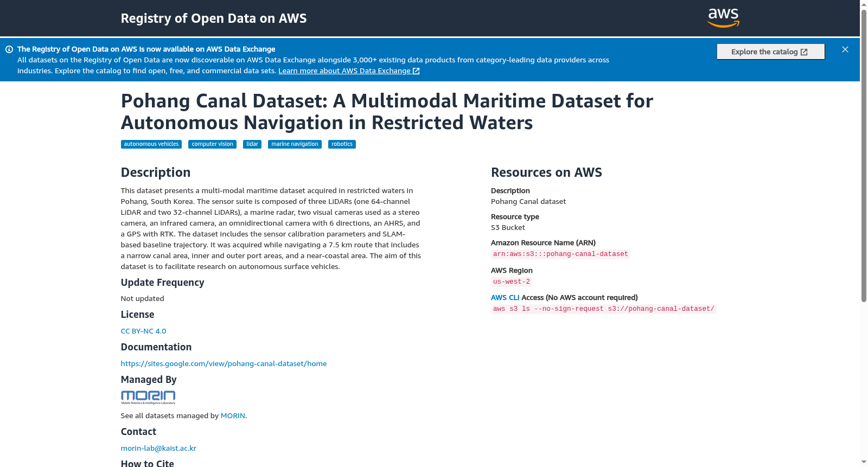This screenshot has height=467, width=868.
Task: Click the Contact heading
Action: [138, 432]
